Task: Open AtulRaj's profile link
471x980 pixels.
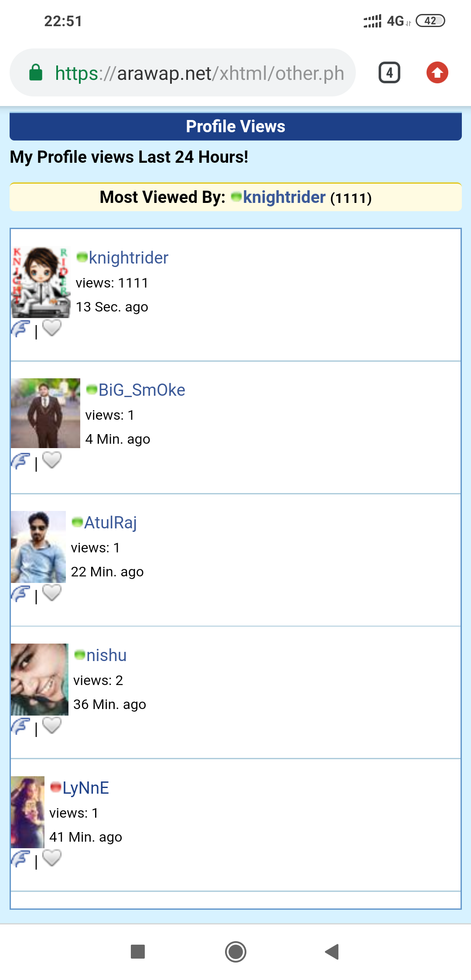Action: pos(110,523)
